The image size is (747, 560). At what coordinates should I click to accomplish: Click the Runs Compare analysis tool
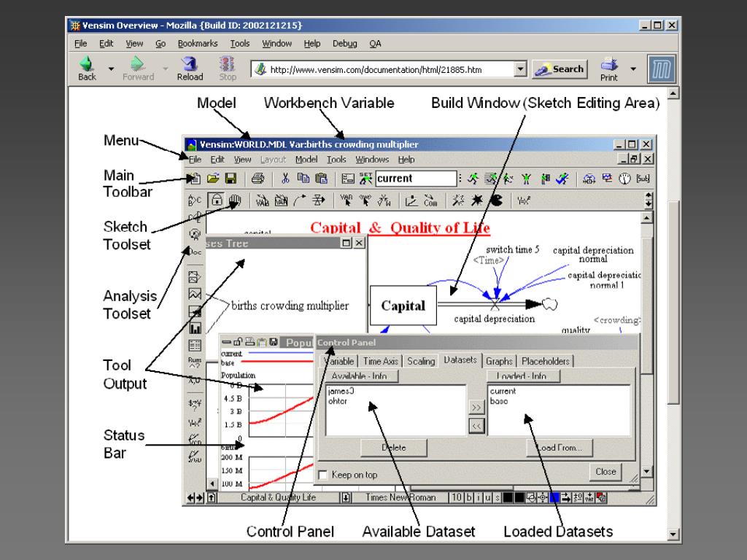tap(195, 362)
